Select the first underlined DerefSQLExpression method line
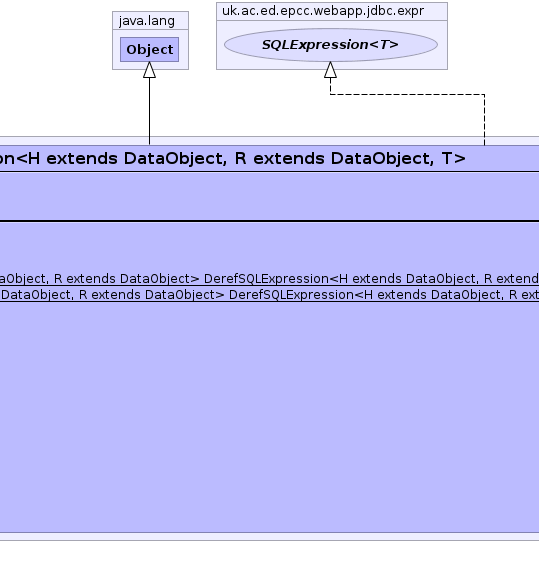The height and width of the screenshot is (578, 539). [270, 279]
